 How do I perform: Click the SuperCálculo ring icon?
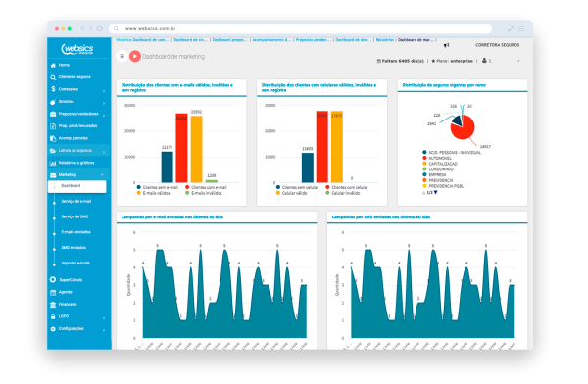pos(53,280)
